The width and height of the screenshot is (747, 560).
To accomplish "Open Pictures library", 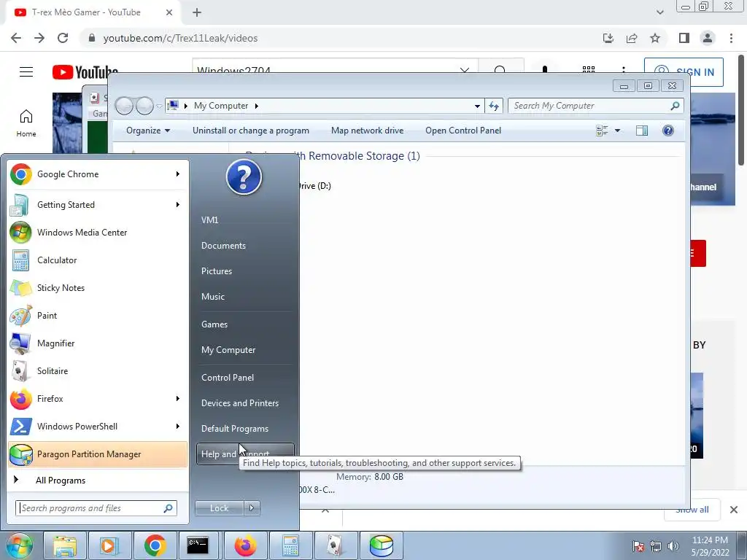I will coord(245,271).
